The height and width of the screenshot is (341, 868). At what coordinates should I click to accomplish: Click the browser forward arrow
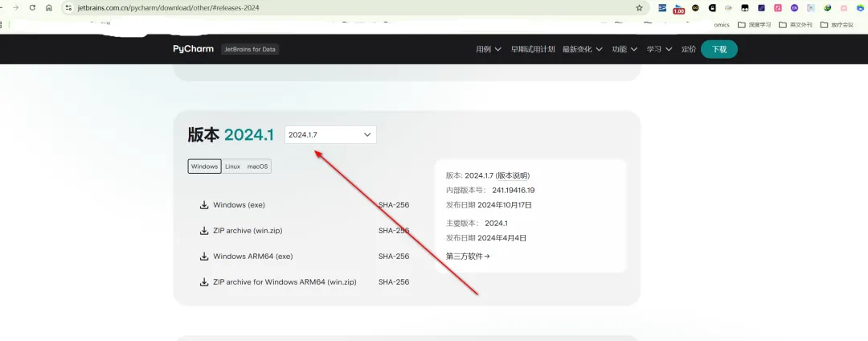15,8
